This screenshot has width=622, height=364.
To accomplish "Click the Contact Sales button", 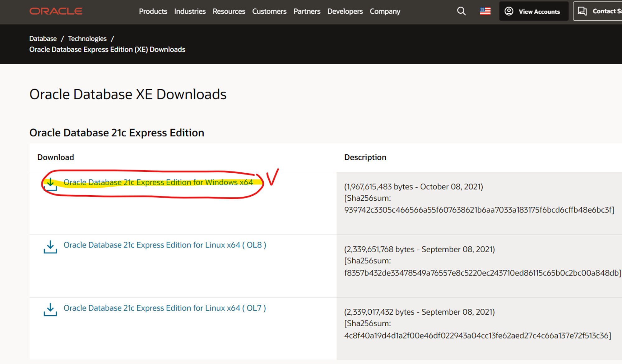I will [598, 11].
